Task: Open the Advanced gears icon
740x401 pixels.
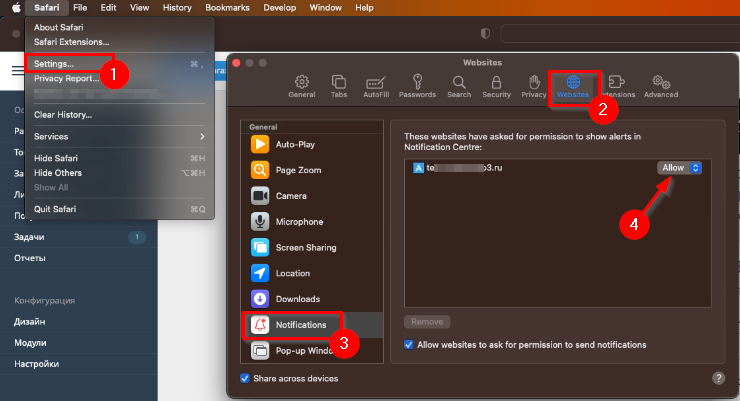Action: (x=660, y=84)
